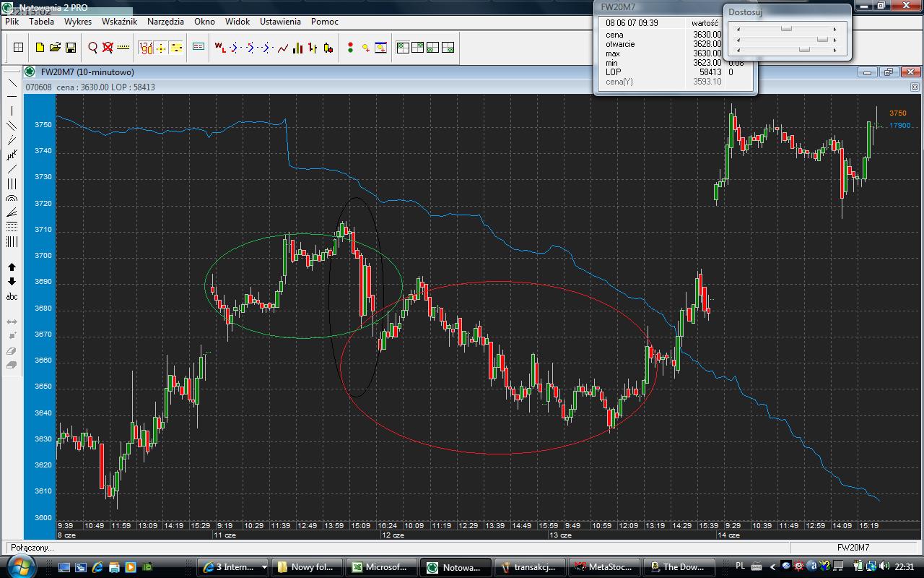Viewport: 924px width, 578px height.
Task: Pick the fan arcs drawing tool
Action: click(x=12, y=198)
